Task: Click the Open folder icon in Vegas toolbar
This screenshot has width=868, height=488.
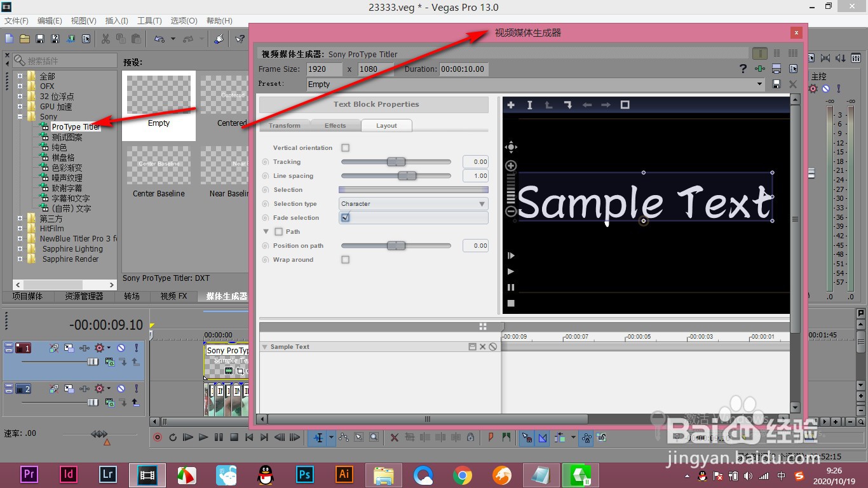Action: coord(24,39)
